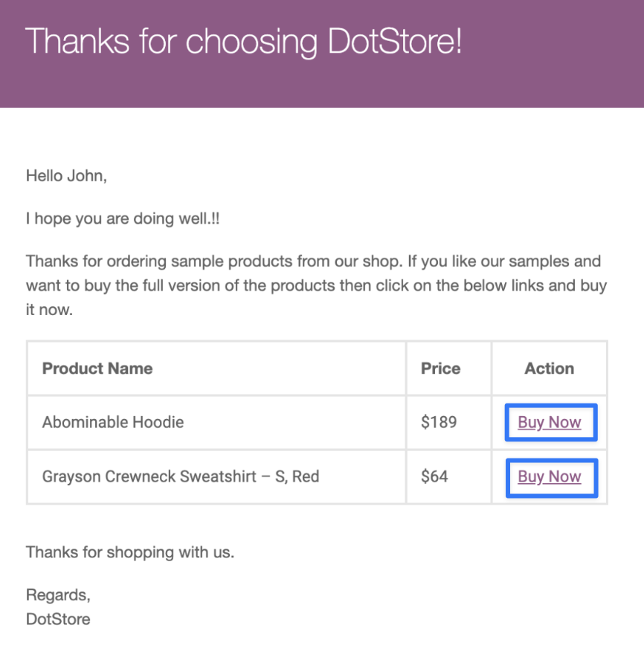The image size is (644, 648).
Task: Click the 'Regards,' closing line
Action: (x=58, y=595)
